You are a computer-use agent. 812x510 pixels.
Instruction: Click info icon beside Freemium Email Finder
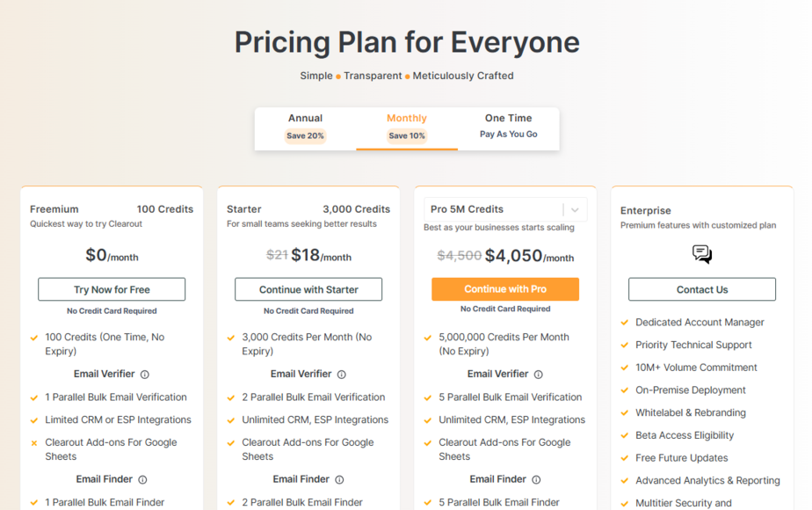(142, 479)
